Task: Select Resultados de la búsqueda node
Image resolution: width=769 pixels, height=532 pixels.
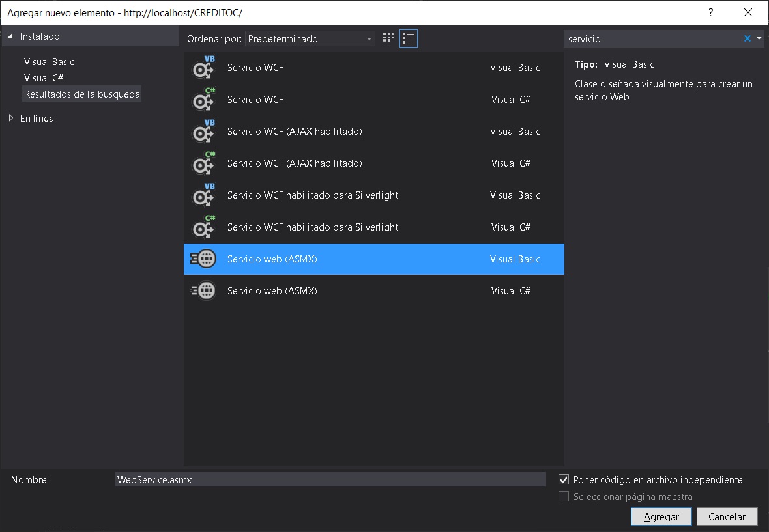Action: (82, 94)
